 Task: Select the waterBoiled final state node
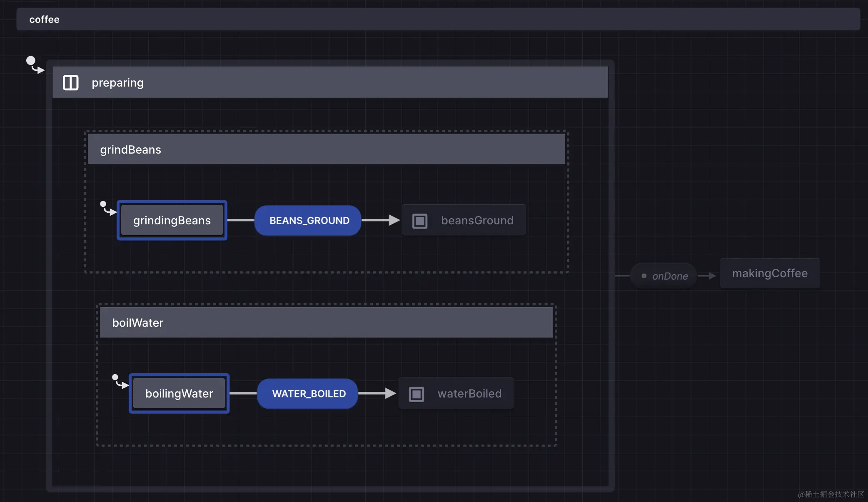pyautogui.click(x=469, y=394)
